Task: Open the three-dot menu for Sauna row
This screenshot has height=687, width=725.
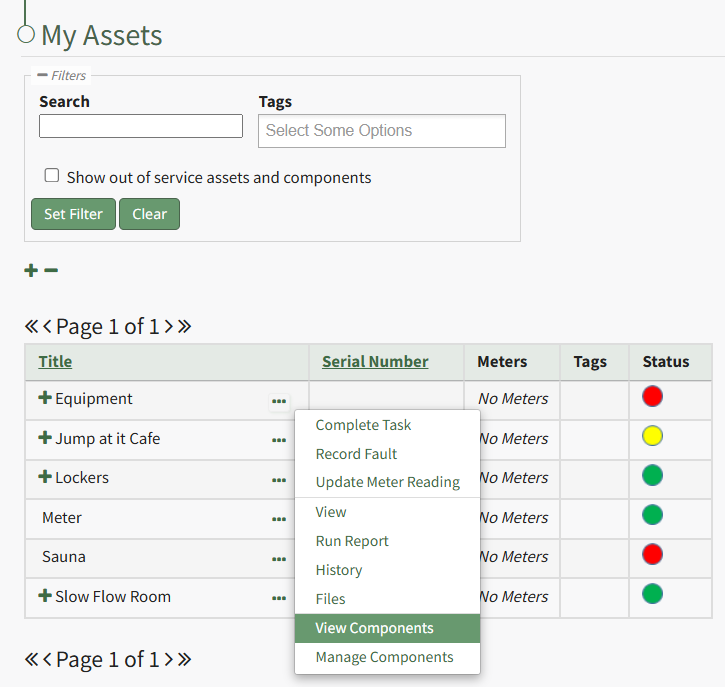Action: point(279,559)
